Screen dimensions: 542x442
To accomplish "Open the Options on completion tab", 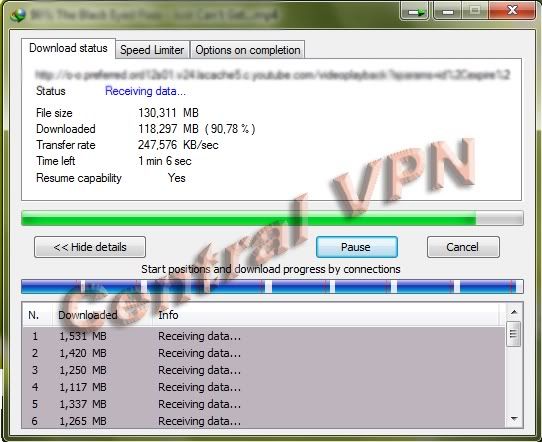I will [x=247, y=50].
